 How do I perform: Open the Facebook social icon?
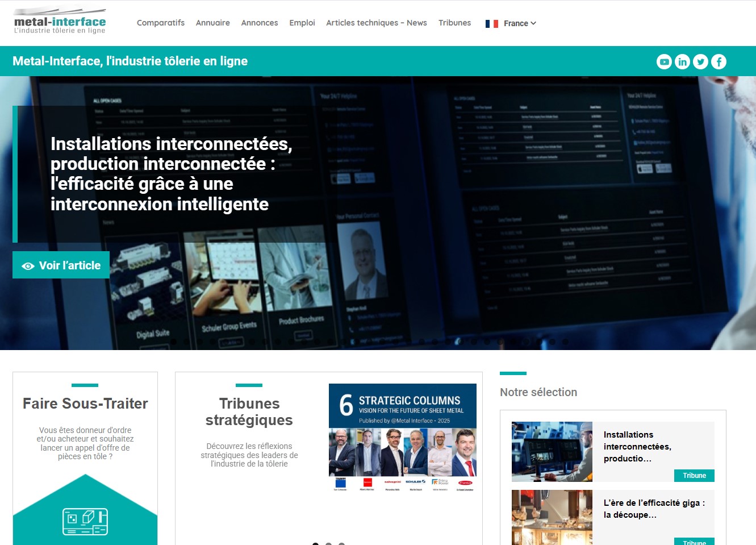point(719,61)
